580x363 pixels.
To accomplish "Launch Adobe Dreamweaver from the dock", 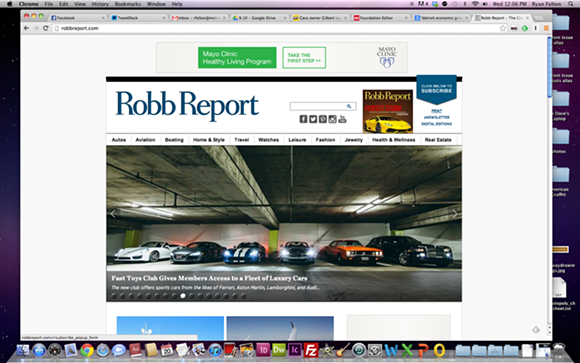I will pyautogui.click(x=279, y=350).
